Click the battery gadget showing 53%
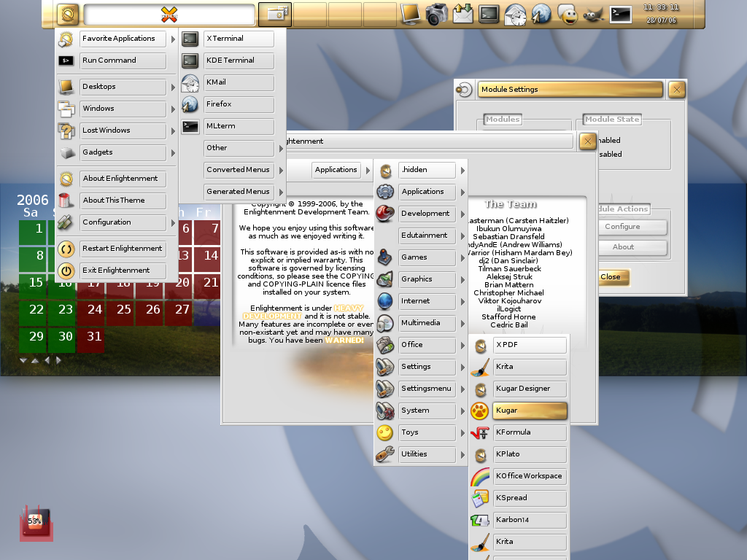Screen dimensions: 747x560 [x=36, y=522]
